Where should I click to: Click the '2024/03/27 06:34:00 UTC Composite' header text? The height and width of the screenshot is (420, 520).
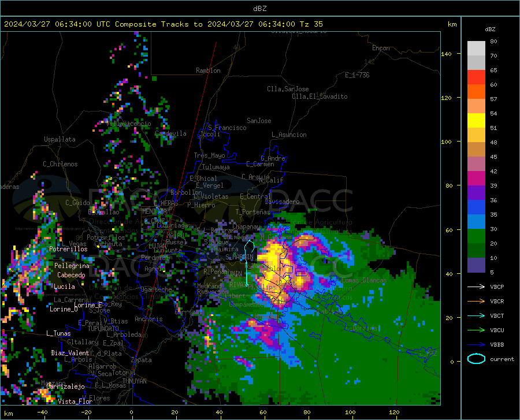(80, 24)
